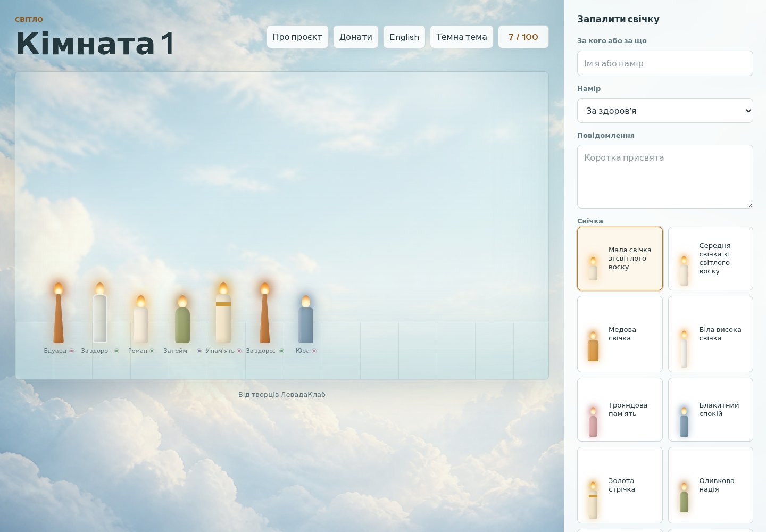Image resolution: width=766 pixels, height=532 pixels.
Task: Select the 'Трояндова пам'ять' candle
Action: point(620,410)
